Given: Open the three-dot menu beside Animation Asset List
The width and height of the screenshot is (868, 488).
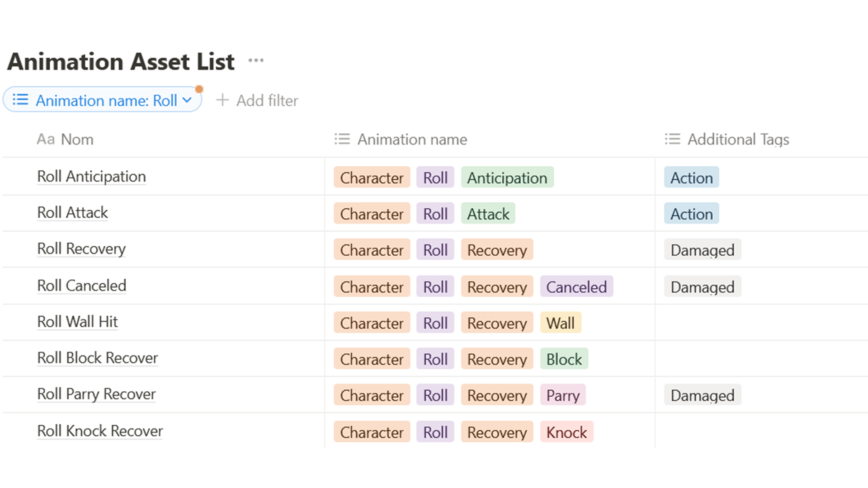Looking at the screenshot, I should click(x=256, y=61).
